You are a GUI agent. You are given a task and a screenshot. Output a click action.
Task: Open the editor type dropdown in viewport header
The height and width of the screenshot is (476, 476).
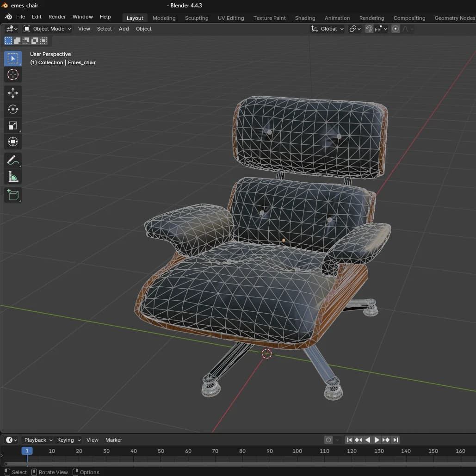12,29
